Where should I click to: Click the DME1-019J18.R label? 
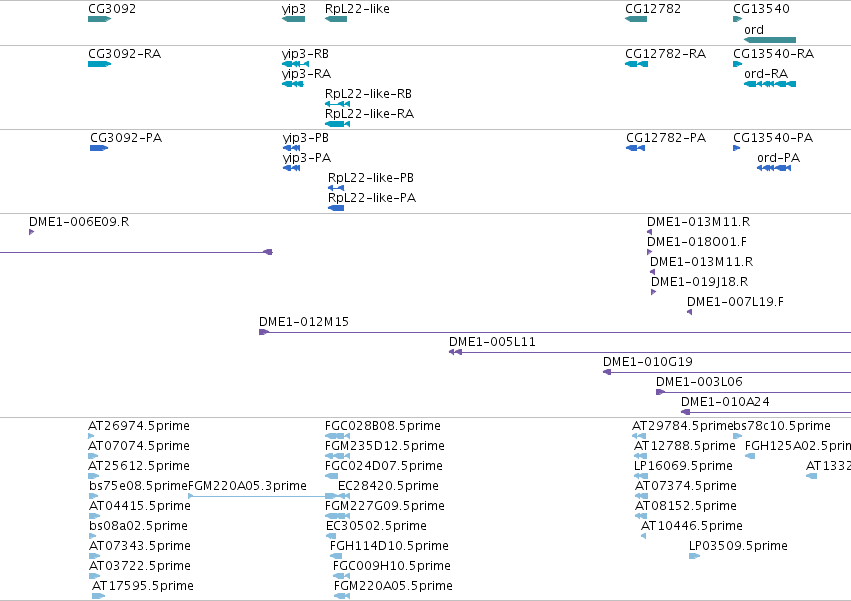click(699, 282)
